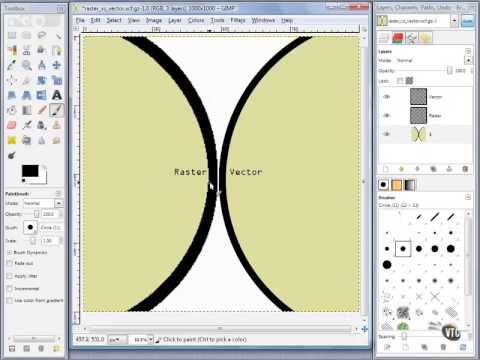The width and height of the screenshot is (480, 360).
Task: Toggle visibility of the Vector layer
Action: [x=387, y=97]
